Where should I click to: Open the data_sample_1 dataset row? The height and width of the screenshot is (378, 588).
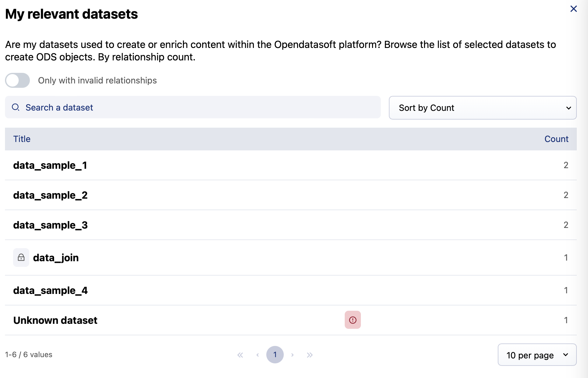50,165
